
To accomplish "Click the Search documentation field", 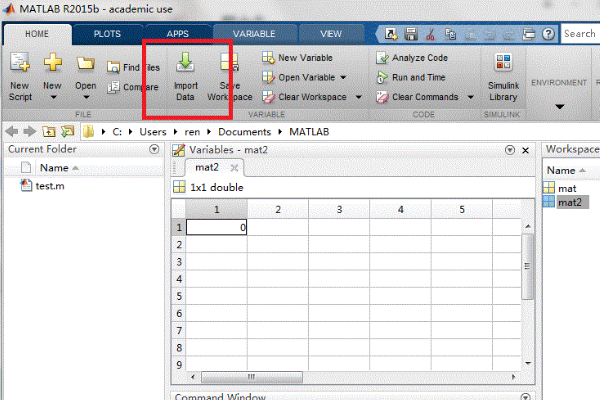I will 580,34.
